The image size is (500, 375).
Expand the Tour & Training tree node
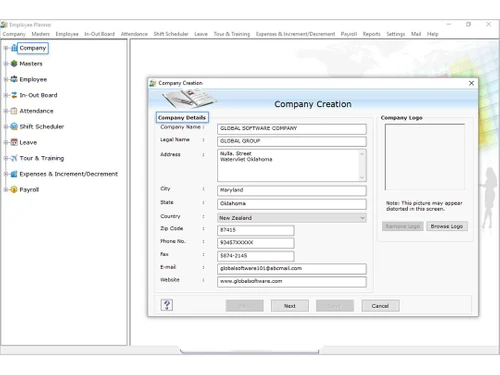pos(6,158)
